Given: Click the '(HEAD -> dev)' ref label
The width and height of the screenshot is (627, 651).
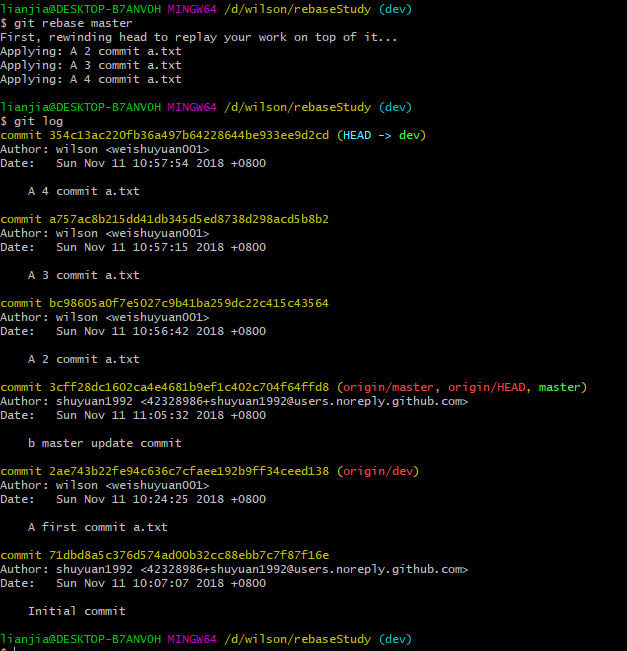Looking at the screenshot, I should click(382, 135).
